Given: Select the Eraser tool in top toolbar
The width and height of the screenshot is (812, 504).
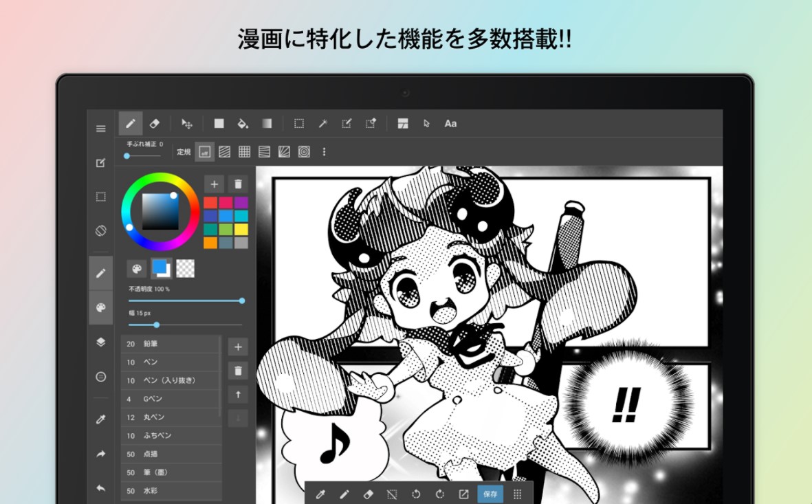Looking at the screenshot, I should [155, 124].
